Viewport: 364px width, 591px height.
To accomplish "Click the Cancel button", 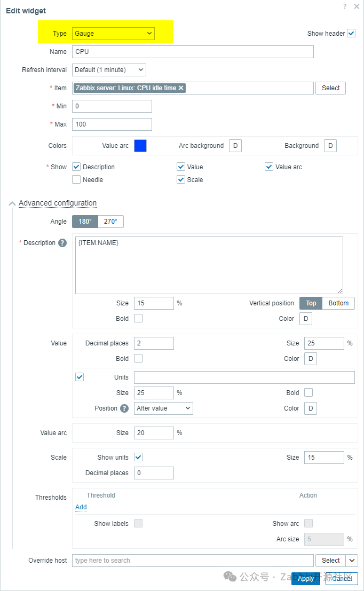I will pos(342,579).
